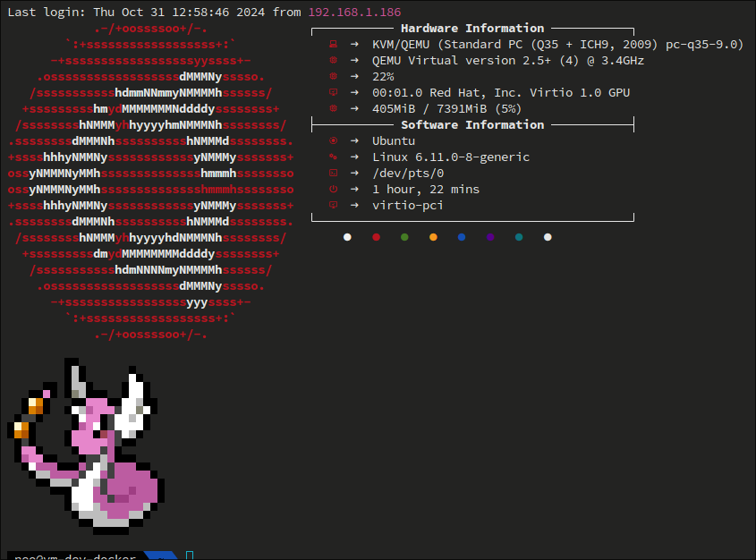The width and height of the screenshot is (756, 560).
Task: Click the white dot next to the red dot
Action: click(347, 237)
